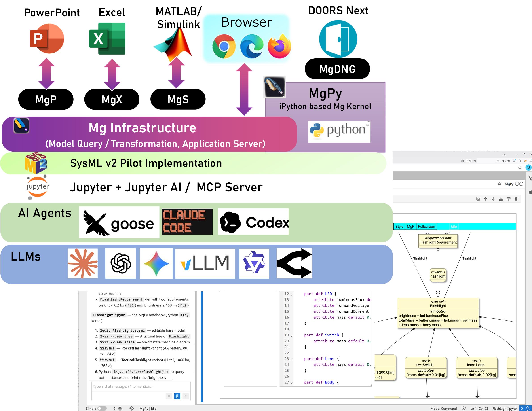Click the git icon in the status bar
532x411 pixels.
coord(131,408)
